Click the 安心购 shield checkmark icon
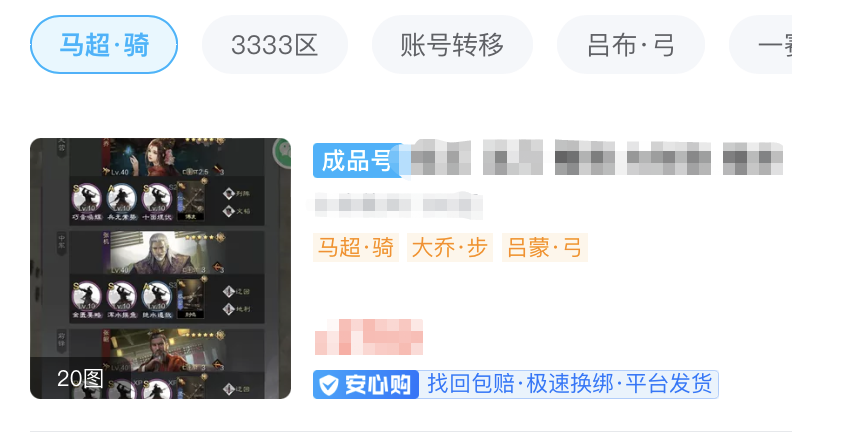This screenshot has width=848, height=436. pyautogui.click(x=328, y=385)
